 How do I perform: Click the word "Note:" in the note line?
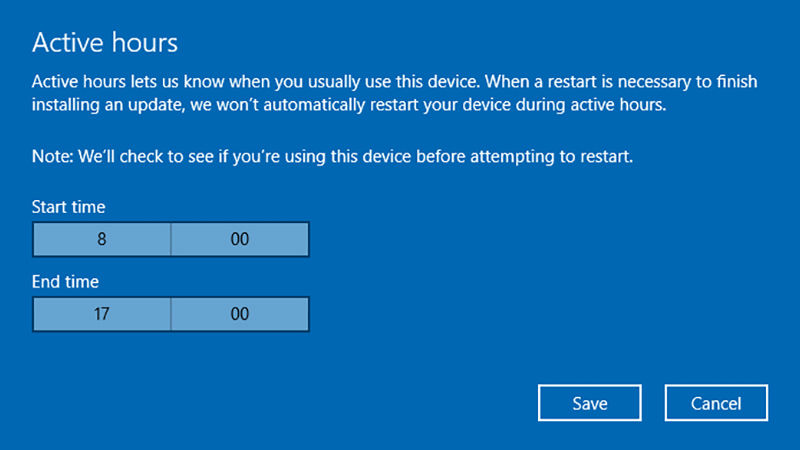(x=53, y=157)
